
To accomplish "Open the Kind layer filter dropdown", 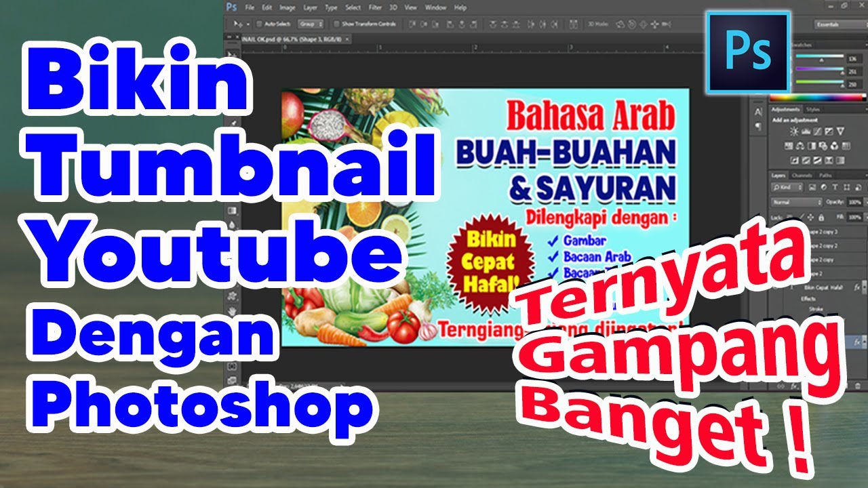I will pos(787,187).
